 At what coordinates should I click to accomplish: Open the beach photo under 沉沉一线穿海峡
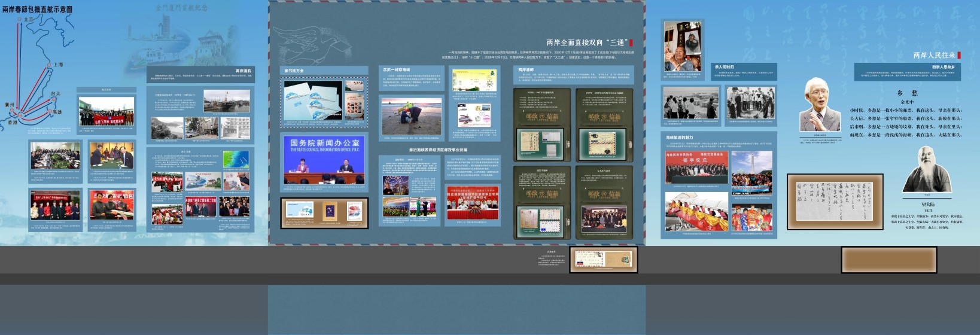click(411, 115)
